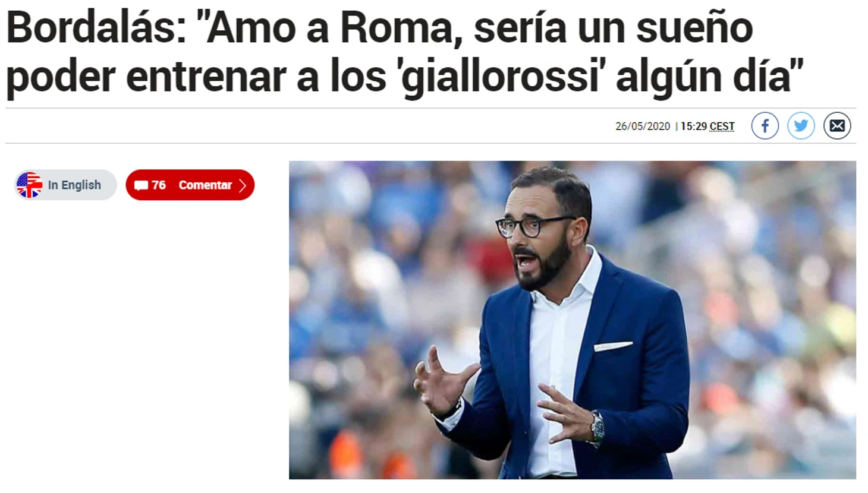Viewport: 868px width, 493px height.
Task: Click the word 'giallorossi' in the headline
Action: click(x=500, y=78)
